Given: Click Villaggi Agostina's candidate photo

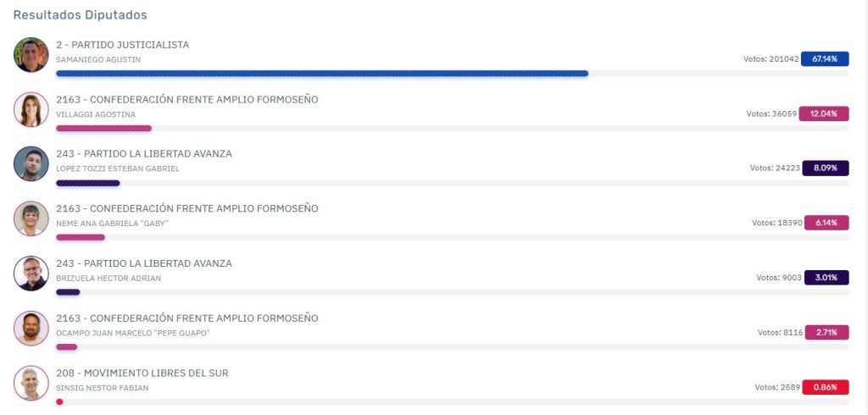Looking at the screenshot, I should coord(31,109).
